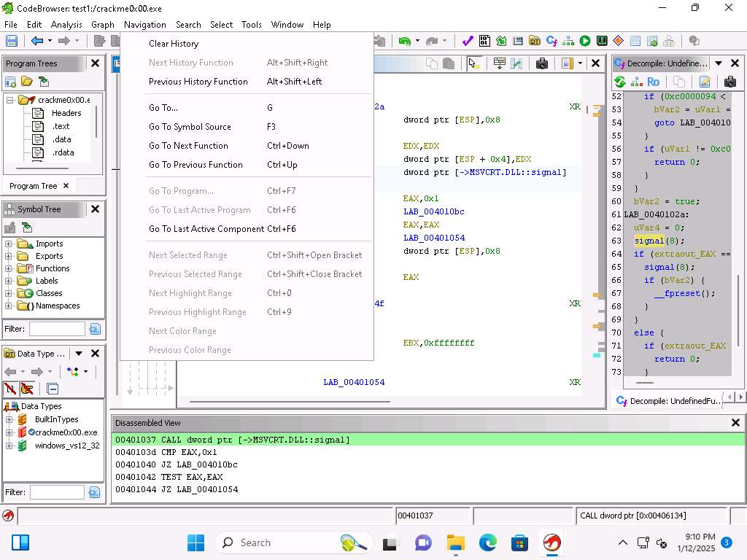This screenshot has height=560, width=747.
Task: Choose Go To Next Function menu entry
Action: pyautogui.click(x=188, y=146)
